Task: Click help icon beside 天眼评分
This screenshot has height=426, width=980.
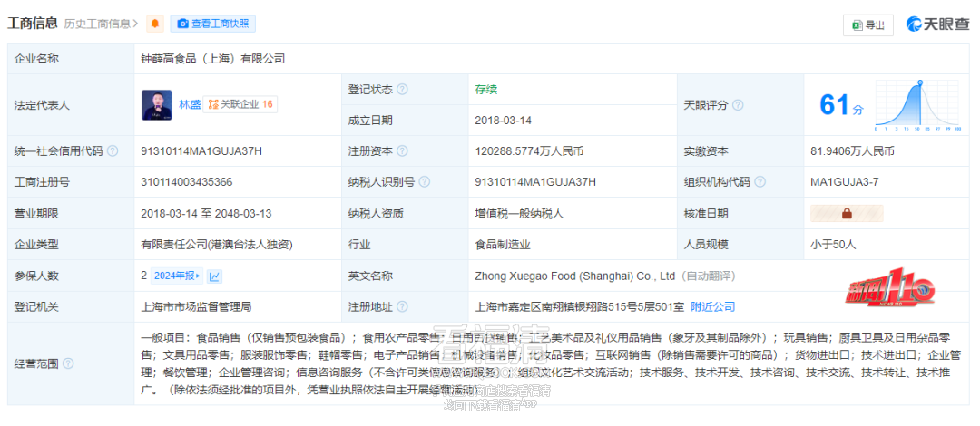Action: point(738,105)
